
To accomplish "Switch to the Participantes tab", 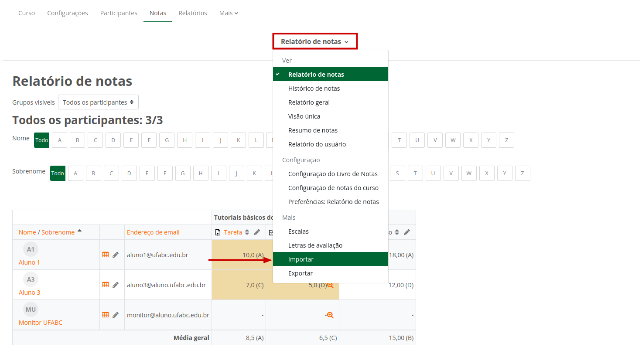I will click(x=119, y=13).
